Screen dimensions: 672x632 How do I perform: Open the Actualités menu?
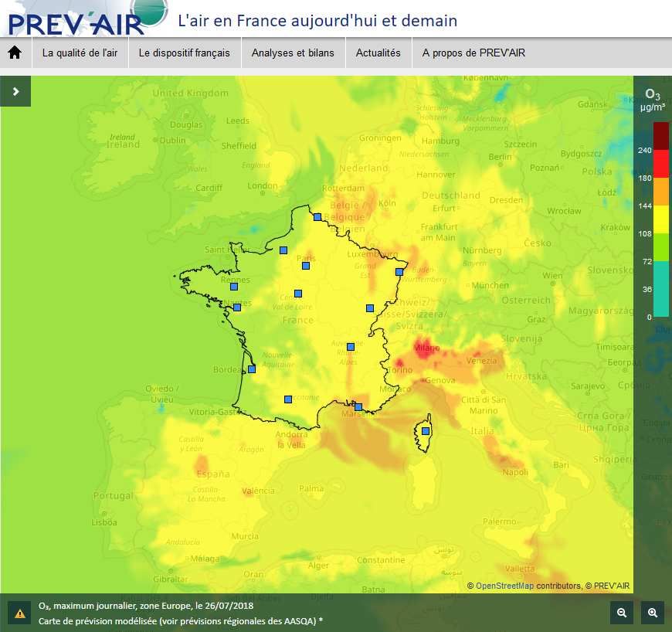tap(378, 53)
